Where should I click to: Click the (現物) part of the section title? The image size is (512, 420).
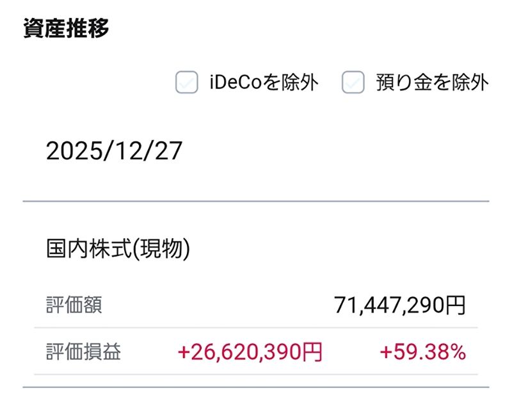[163, 249]
